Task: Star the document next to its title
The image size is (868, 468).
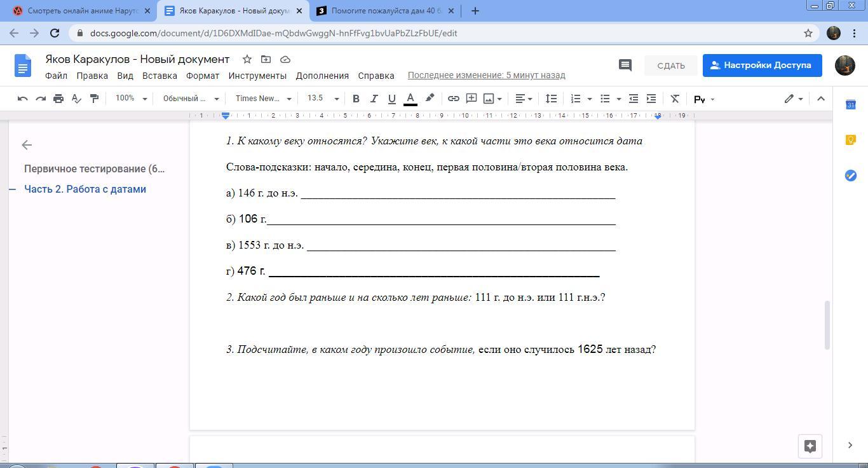Action: [247, 59]
